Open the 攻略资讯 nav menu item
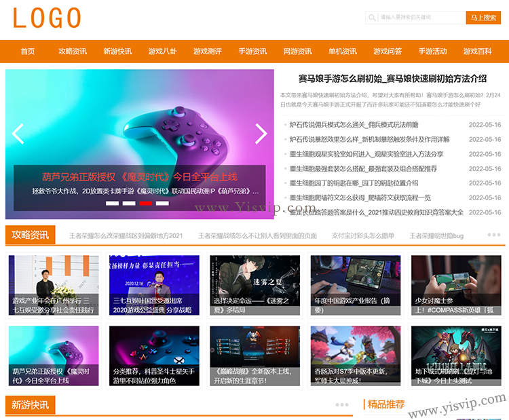Screen dimensions: 509x420 [73, 52]
